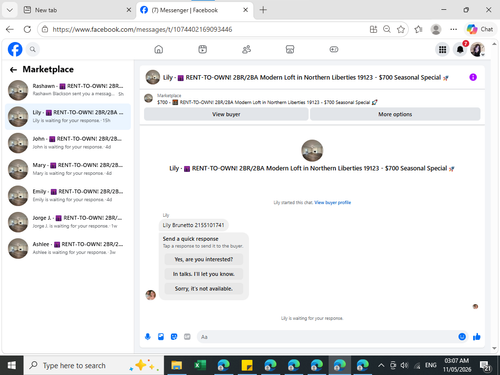Click the address bar URL

(x=142, y=29)
